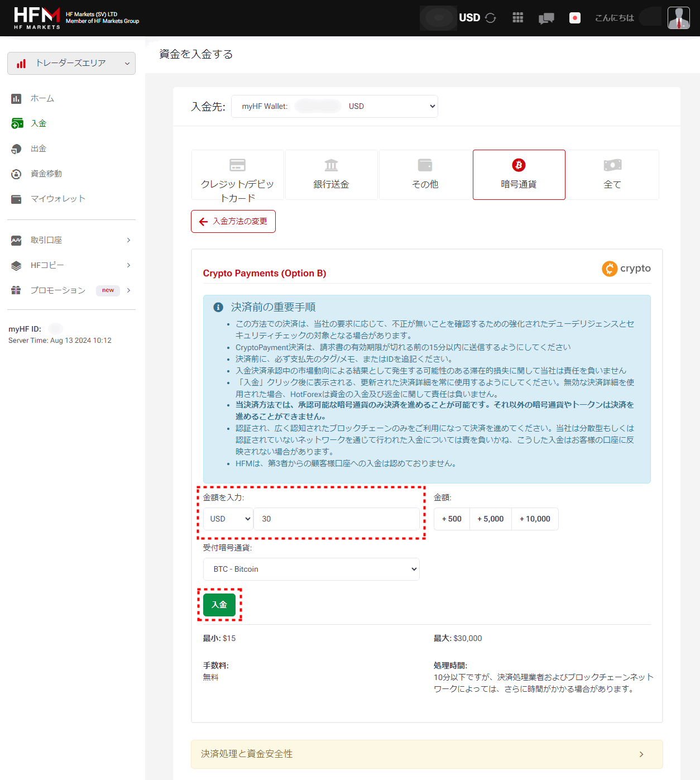Click the header USD balance label
The height and width of the screenshot is (780, 700).
(x=469, y=18)
